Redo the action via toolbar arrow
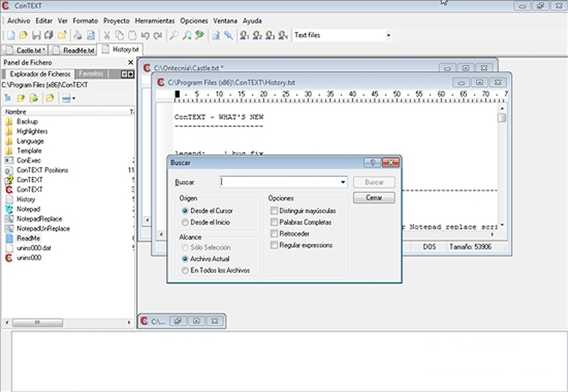This screenshot has height=392, width=568. (x=158, y=35)
